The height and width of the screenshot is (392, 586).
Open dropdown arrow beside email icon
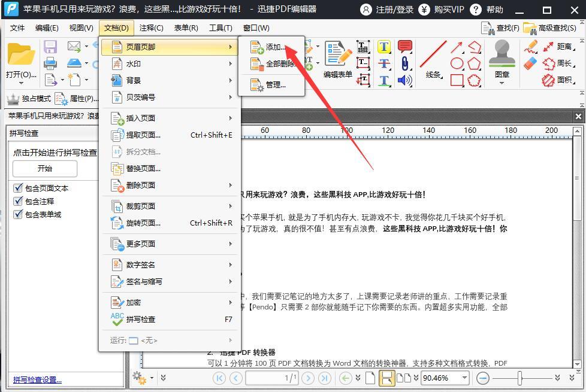coord(86,46)
